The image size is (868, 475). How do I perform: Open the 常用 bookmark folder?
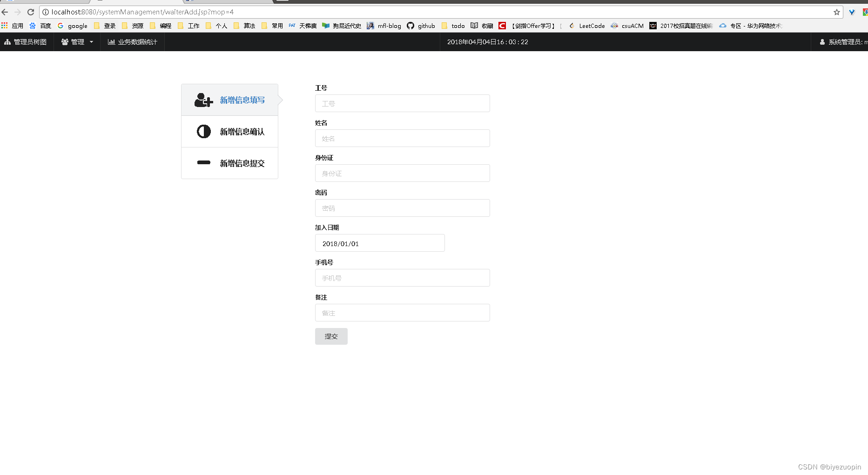(x=273, y=26)
